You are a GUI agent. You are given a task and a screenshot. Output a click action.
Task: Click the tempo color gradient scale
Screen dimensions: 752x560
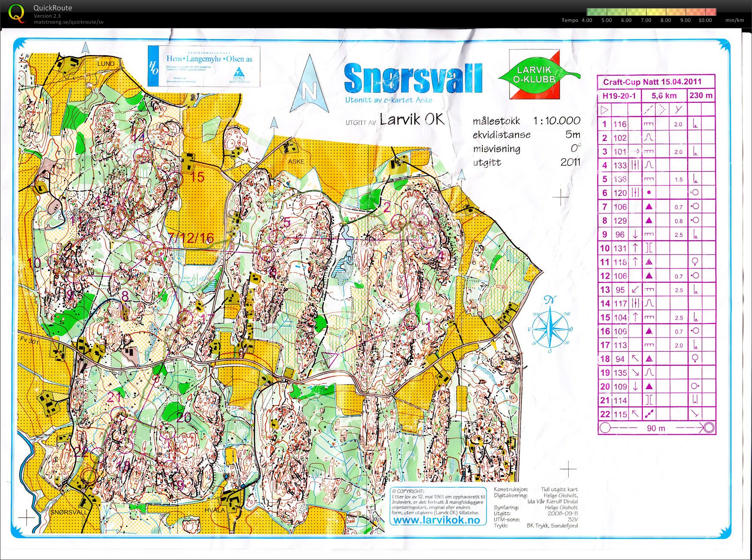tap(651, 12)
